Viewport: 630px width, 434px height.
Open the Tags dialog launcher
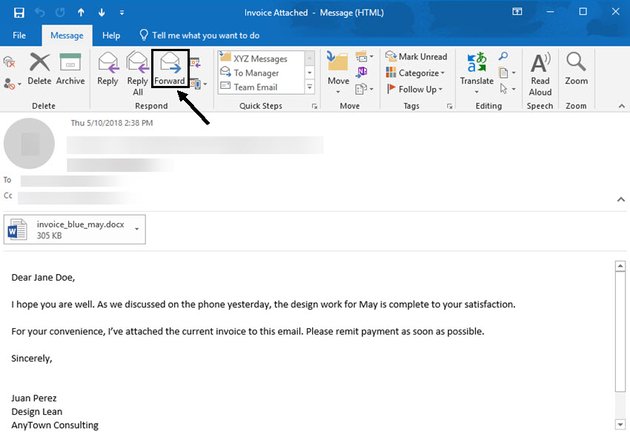[x=449, y=106]
